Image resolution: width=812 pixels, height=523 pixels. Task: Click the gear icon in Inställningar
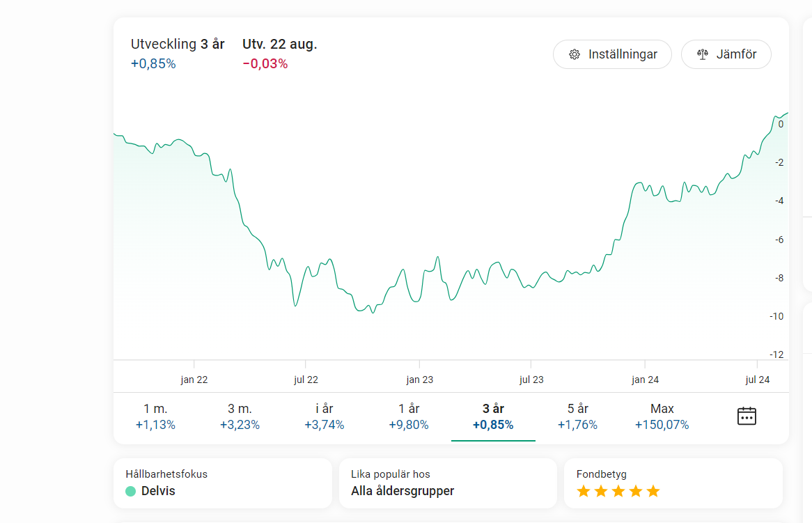[x=575, y=54]
